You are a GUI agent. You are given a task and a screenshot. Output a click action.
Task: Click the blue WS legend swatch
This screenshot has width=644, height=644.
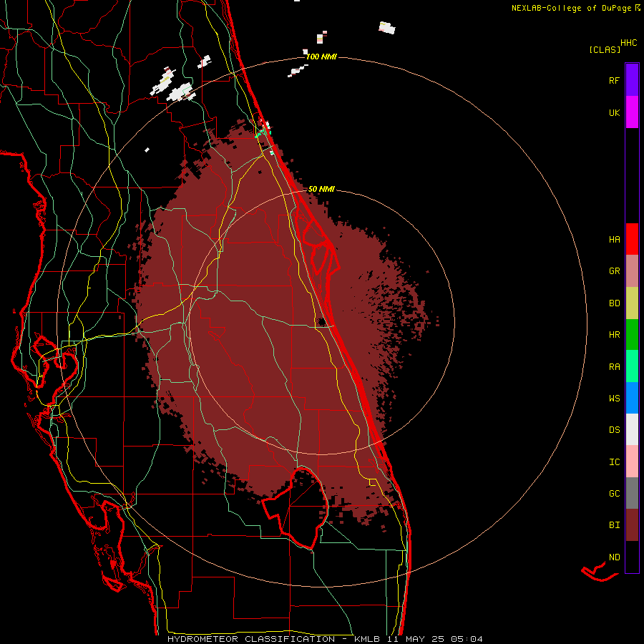tap(632, 398)
